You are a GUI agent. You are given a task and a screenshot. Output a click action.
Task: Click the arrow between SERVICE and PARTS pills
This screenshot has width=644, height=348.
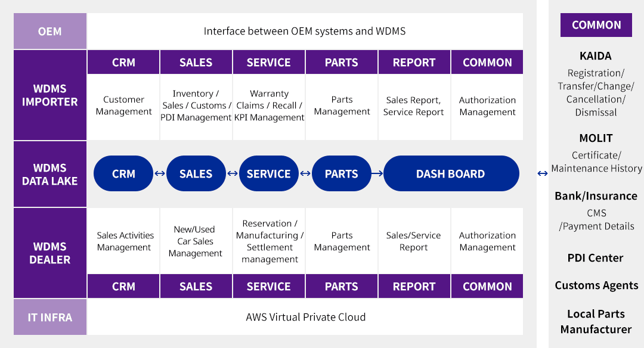click(x=305, y=174)
